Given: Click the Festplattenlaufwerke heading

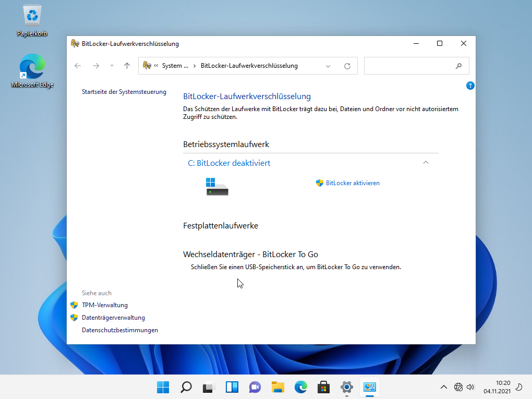Looking at the screenshot, I should point(221,226).
